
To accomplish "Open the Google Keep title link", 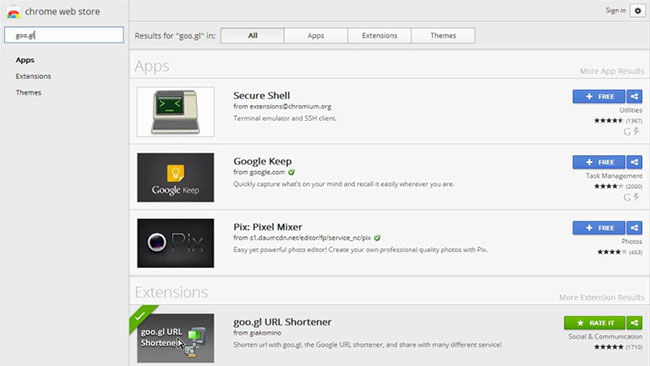I will tap(262, 161).
